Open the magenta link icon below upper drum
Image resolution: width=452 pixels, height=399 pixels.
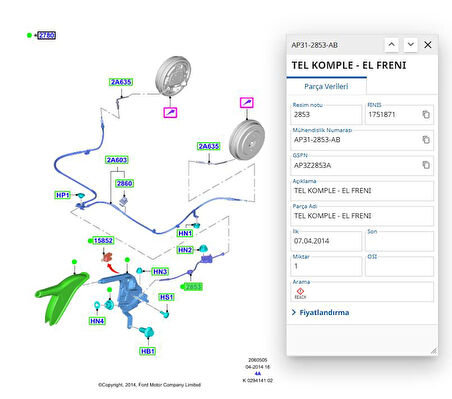tap(170, 112)
